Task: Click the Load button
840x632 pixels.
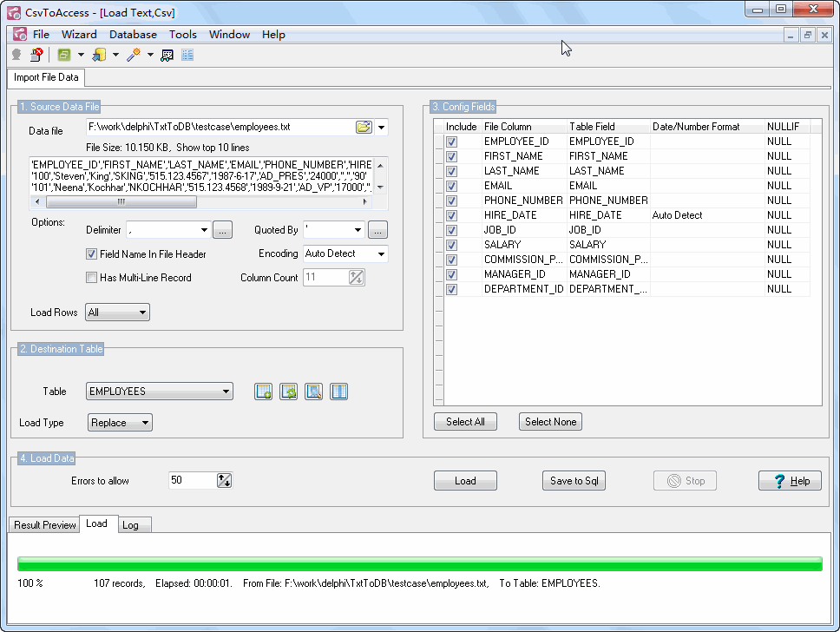Action: pyautogui.click(x=465, y=481)
